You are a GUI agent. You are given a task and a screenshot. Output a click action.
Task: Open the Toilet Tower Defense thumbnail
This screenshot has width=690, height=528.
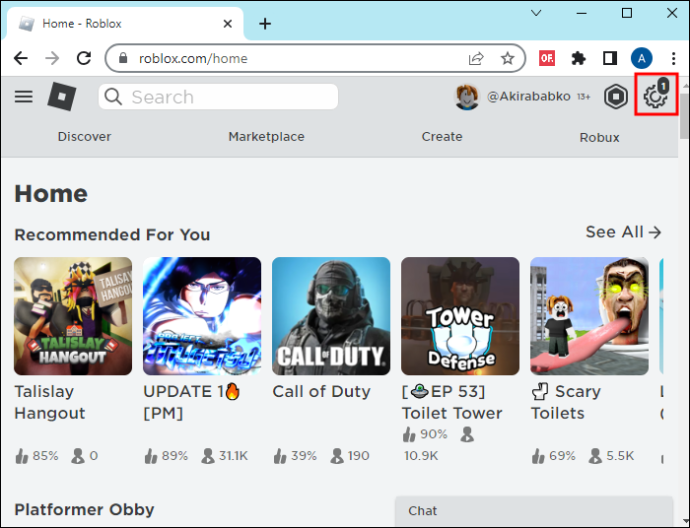tap(460, 316)
